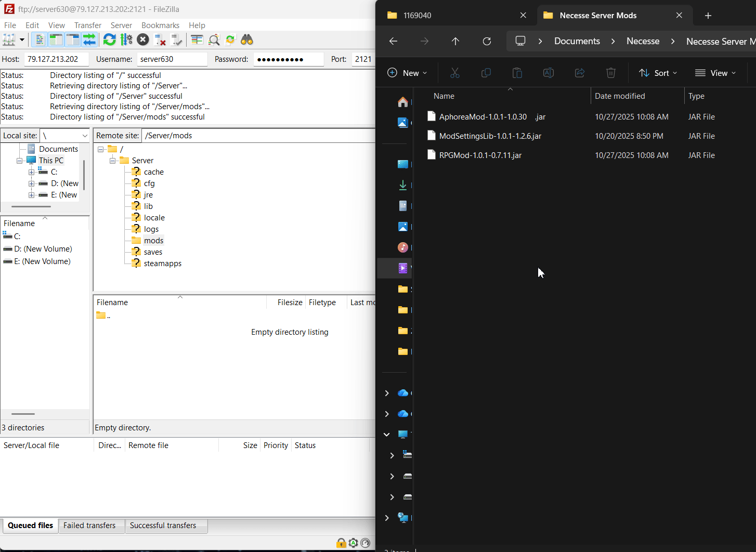The height and width of the screenshot is (552, 756).
Task: Switch to the Failed transfers tab
Action: (89, 525)
